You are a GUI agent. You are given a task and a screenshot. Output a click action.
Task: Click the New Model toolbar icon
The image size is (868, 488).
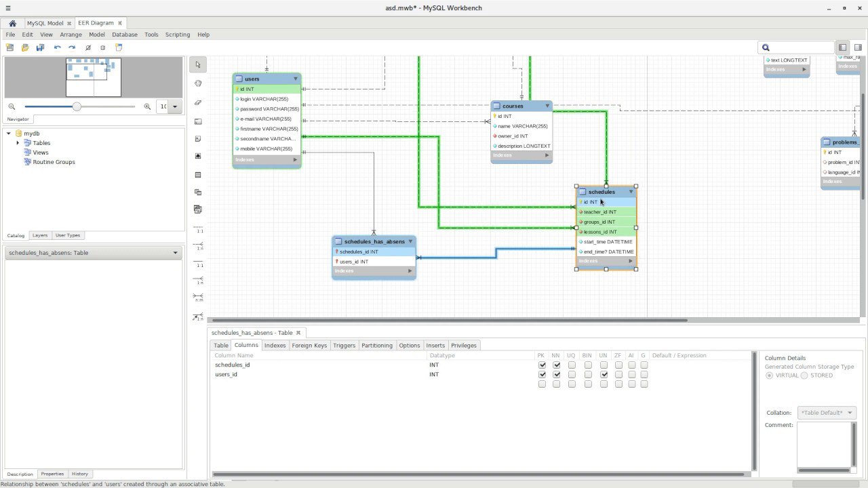coord(9,47)
